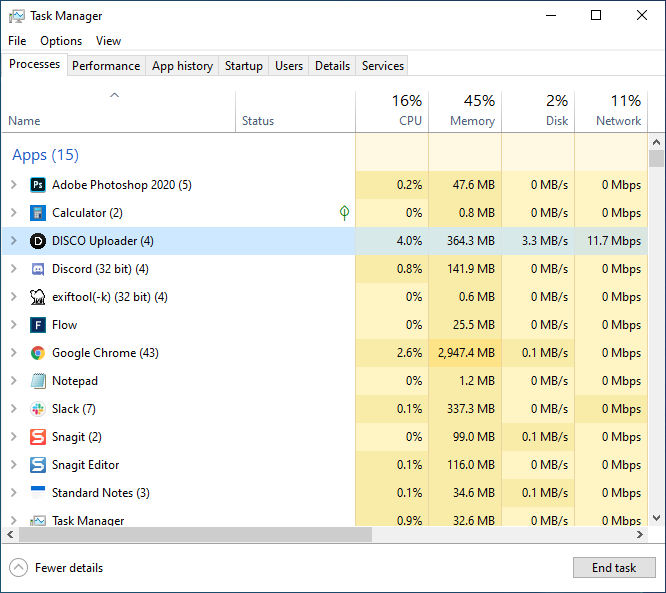Image resolution: width=666 pixels, height=593 pixels.
Task: Click the Calculator app icon
Action: point(38,213)
